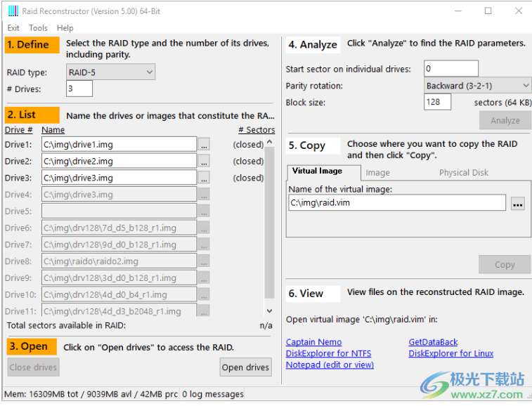Screen dimensions: 532x406
Task: Click the Drive # column header
Action: [x=19, y=130]
